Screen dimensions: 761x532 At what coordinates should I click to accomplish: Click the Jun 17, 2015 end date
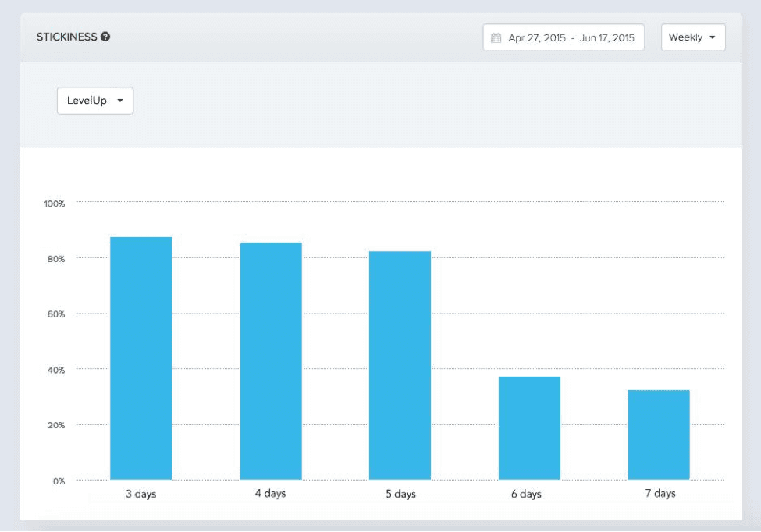(606, 37)
